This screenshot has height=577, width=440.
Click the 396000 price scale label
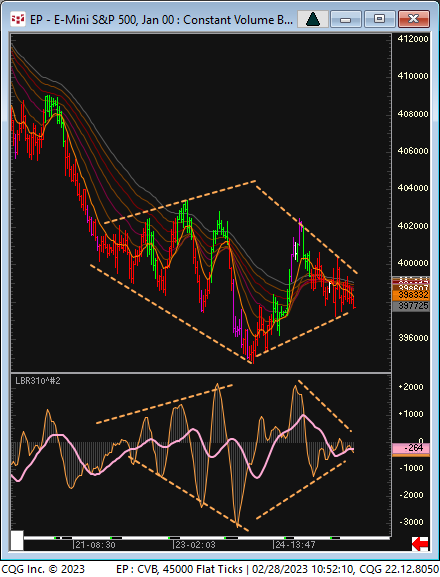[x=413, y=338]
